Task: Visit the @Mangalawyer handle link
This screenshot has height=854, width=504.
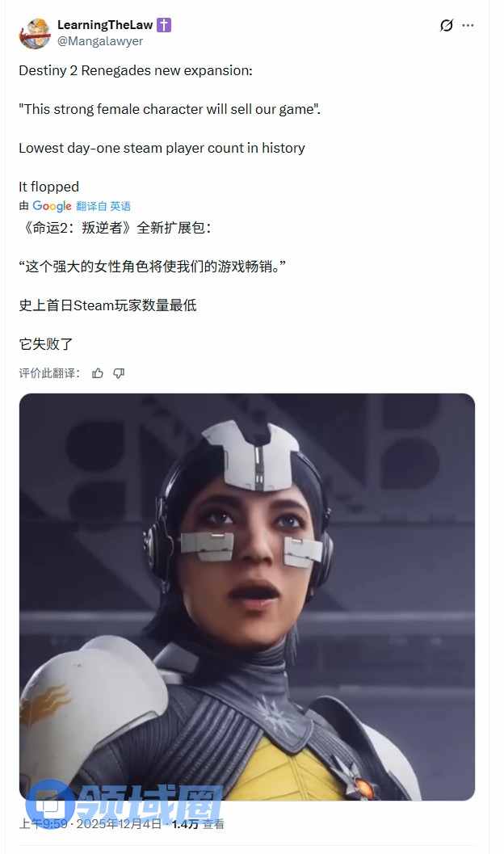Action: [100, 41]
